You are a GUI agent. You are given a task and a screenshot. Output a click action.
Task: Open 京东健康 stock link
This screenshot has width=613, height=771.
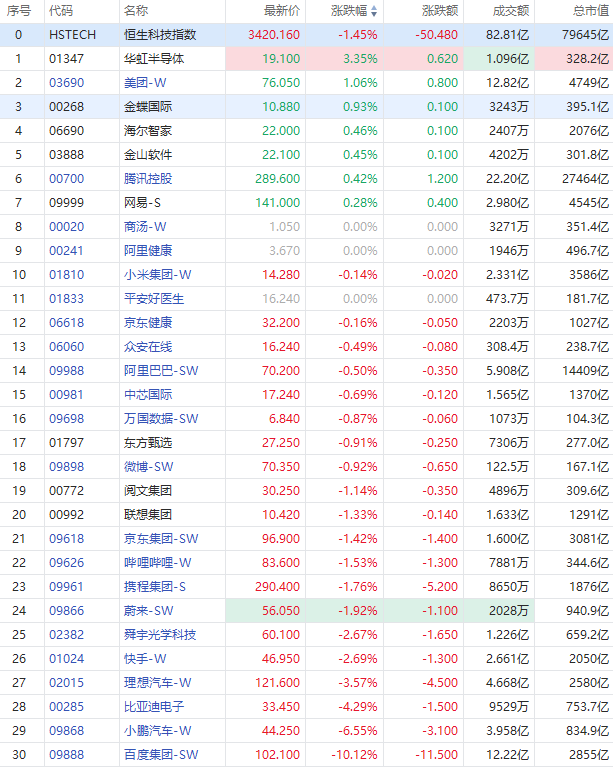point(148,323)
